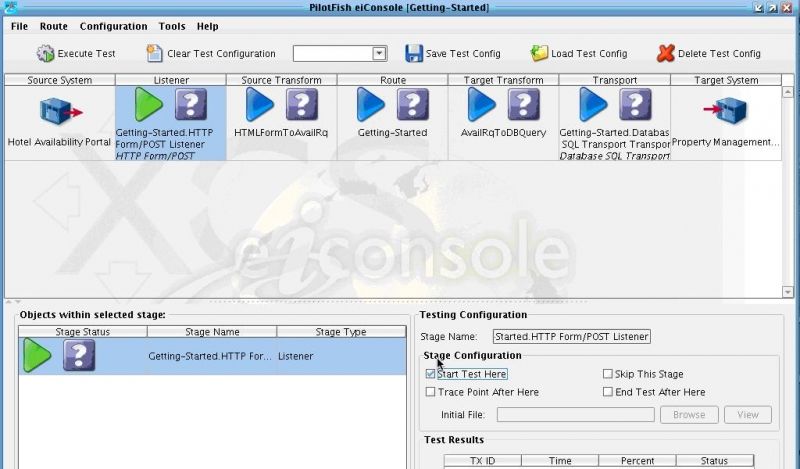Click the Save Test Config floppy icon
This screenshot has width=800, height=469.
tap(414, 54)
